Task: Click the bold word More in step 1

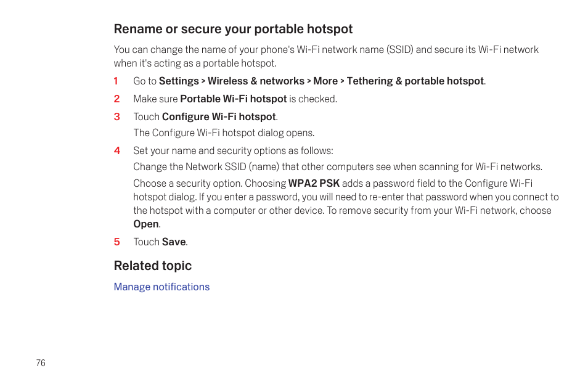Action: (325, 81)
